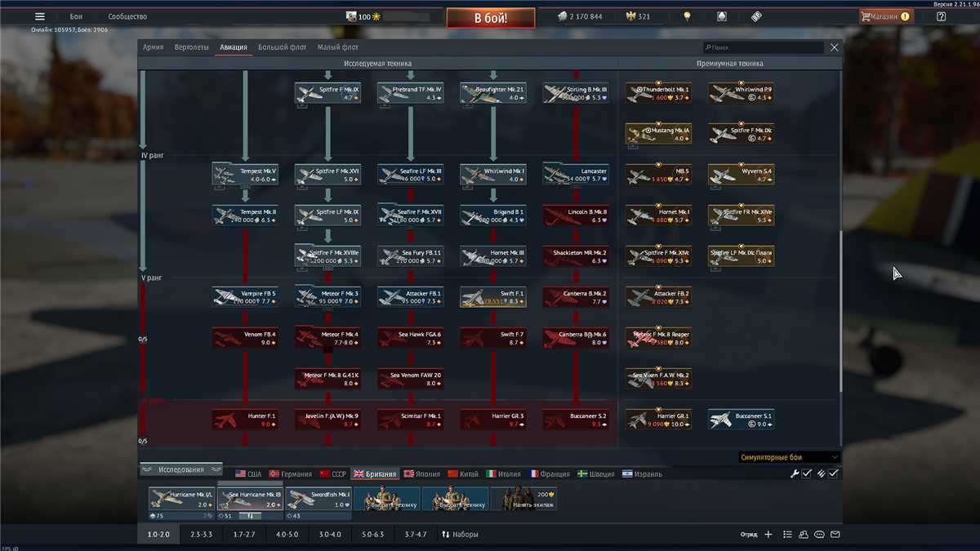Open the chat bubble icon
The height and width of the screenshot is (551, 980).
pos(820,535)
